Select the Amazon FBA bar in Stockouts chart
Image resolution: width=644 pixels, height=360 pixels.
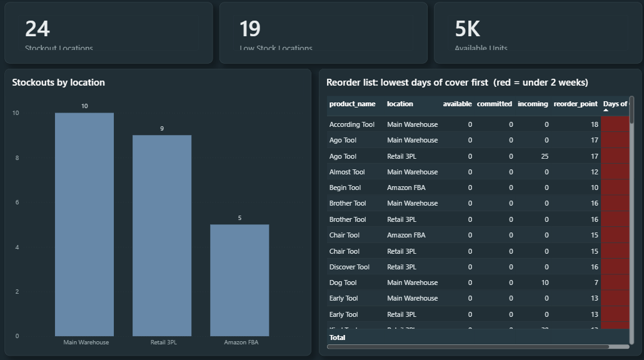tap(239, 281)
